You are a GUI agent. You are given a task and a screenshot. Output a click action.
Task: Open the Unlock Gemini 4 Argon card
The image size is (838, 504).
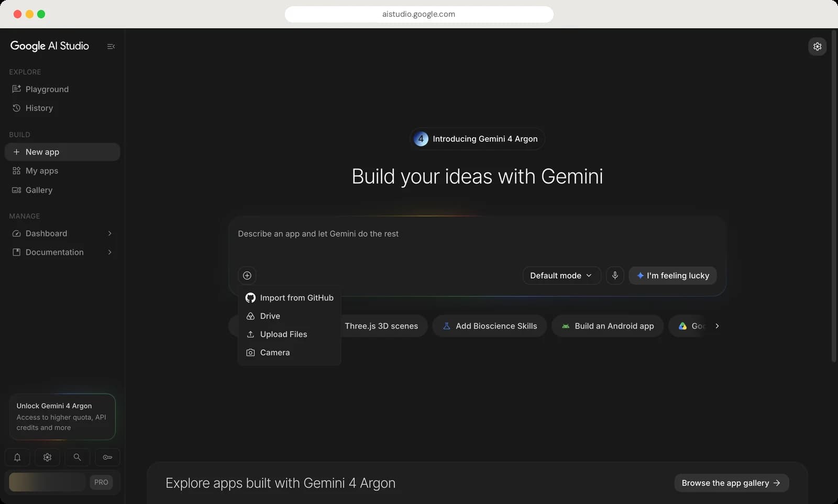pos(62,417)
